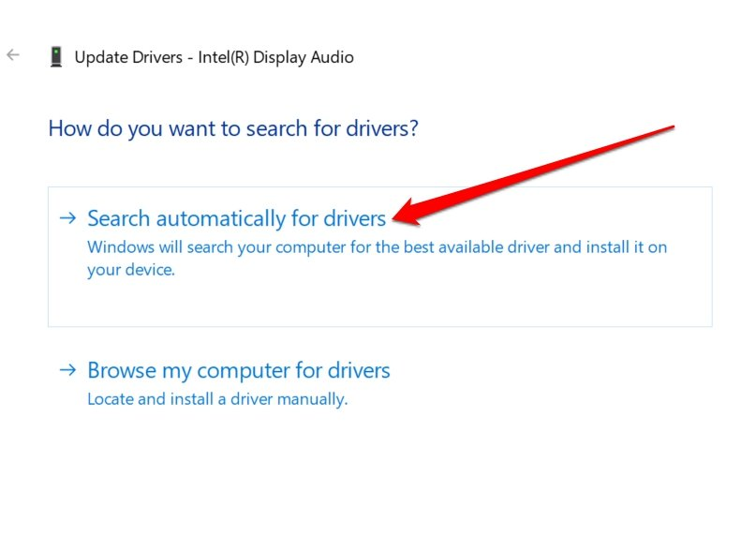Select Browse my computer for drivers
Viewport: 756px width, 536px height.
point(239,370)
